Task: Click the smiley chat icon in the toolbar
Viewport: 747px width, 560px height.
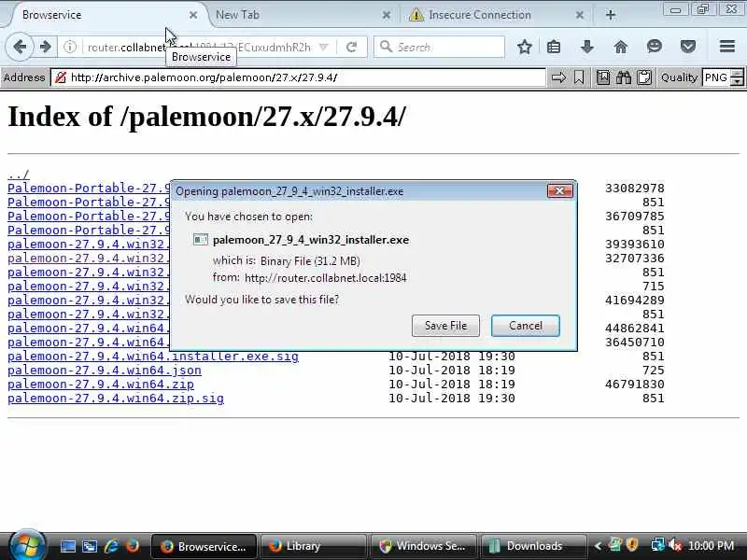Action: point(655,46)
